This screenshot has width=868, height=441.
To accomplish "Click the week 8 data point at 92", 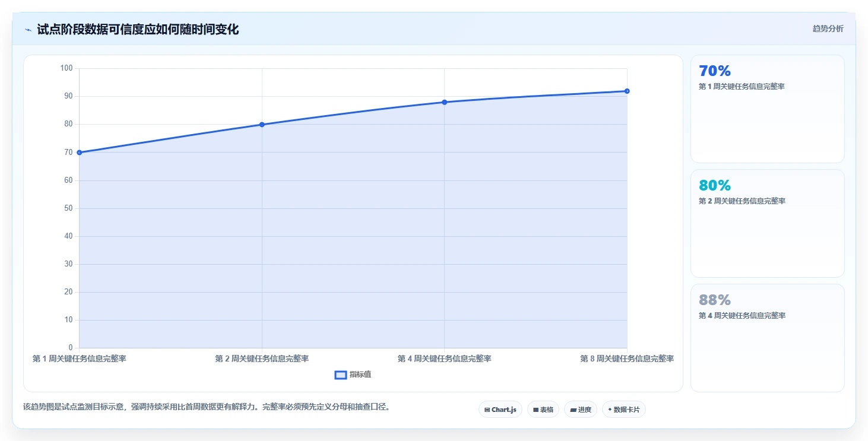I will (627, 91).
